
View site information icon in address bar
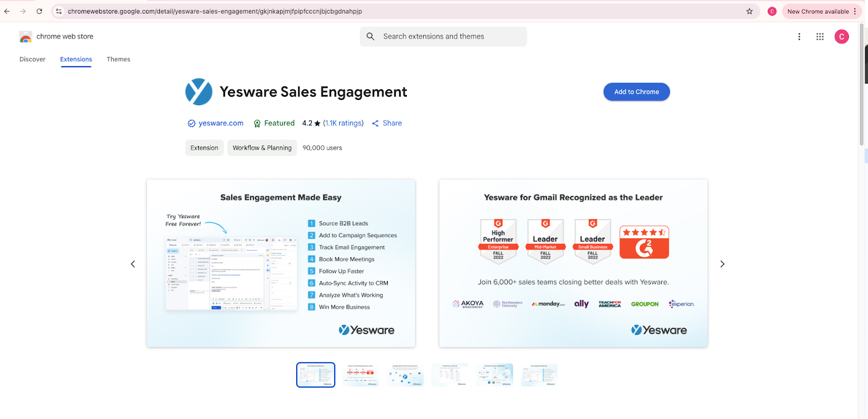tap(59, 11)
